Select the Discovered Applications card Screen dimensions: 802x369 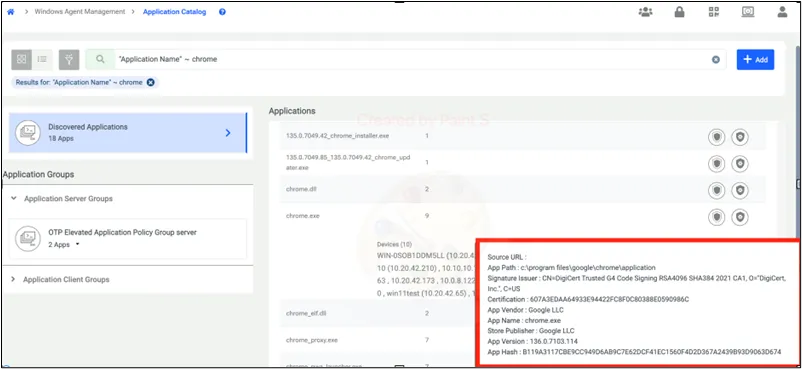(x=128, y=133)
